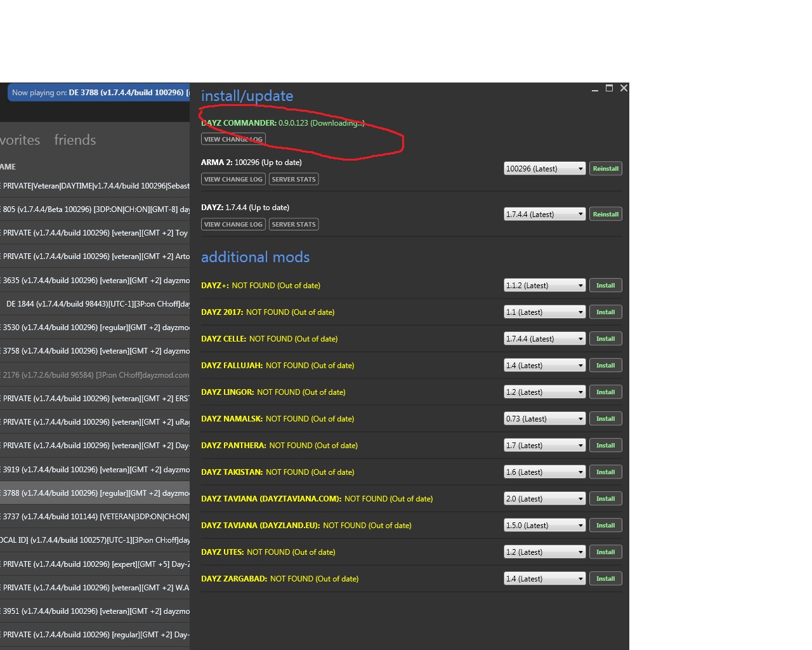Select server row 3919 veteran dayzmod

[95, 470]
